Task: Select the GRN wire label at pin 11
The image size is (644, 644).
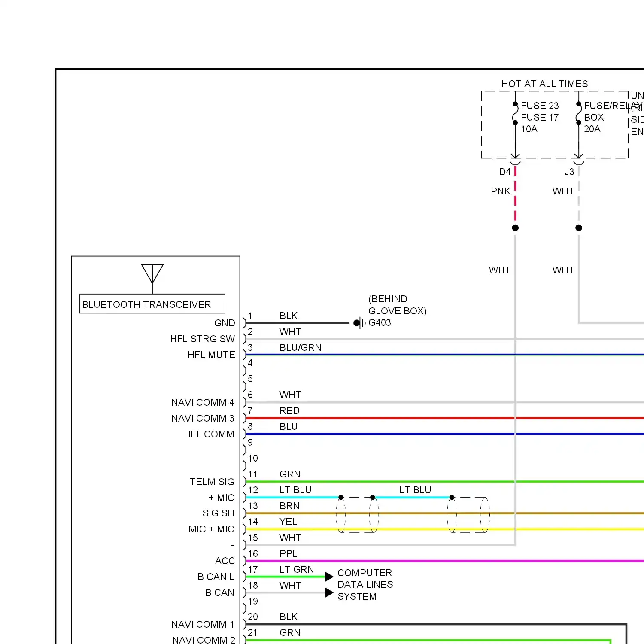Action: pos(290,474)
